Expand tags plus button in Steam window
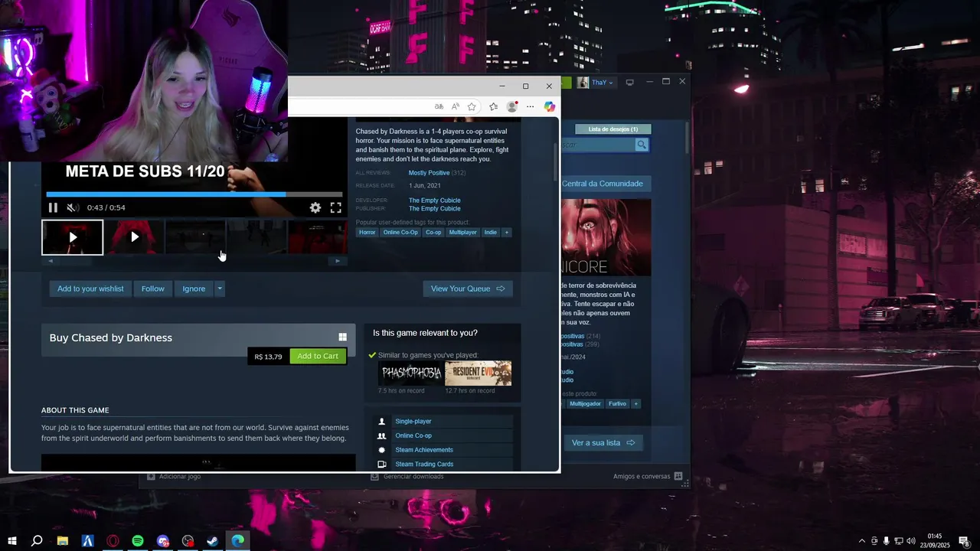This screenshot has width=980, height=551. (x=635, y=403)
